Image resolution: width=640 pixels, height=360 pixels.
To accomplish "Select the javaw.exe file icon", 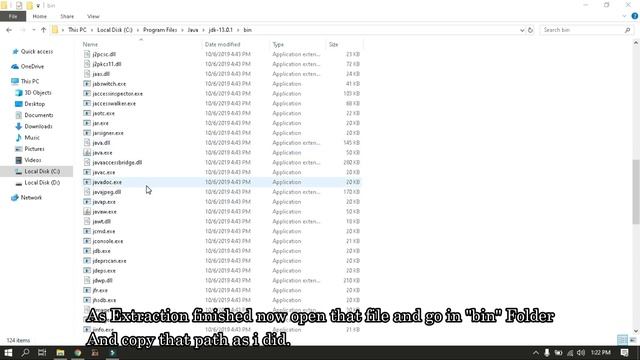I will pos(87,211).
